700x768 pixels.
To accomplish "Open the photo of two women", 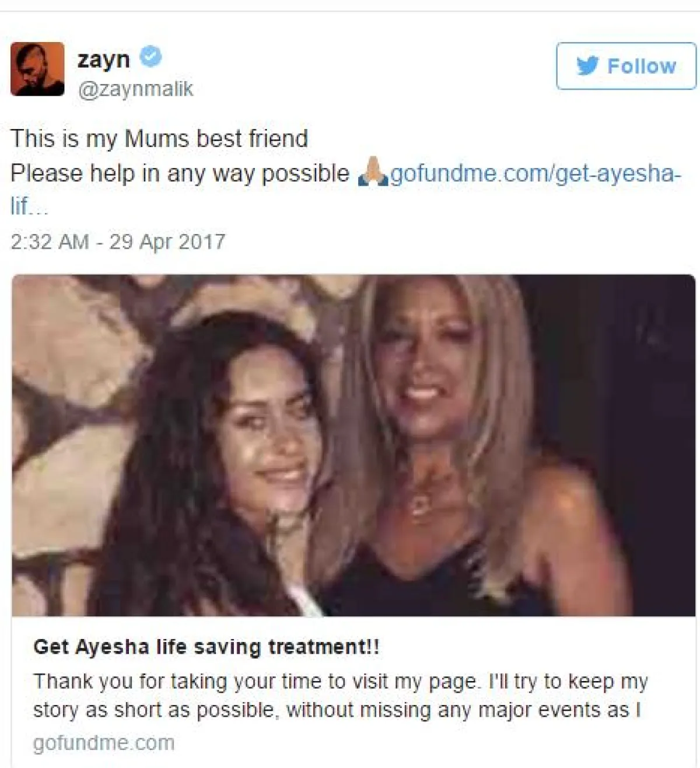I will (353, 445).
